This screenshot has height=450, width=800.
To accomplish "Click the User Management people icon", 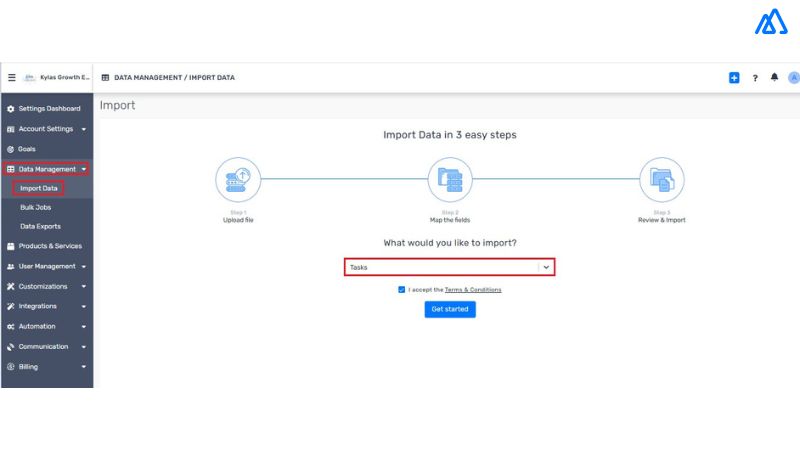I will tap(11, 266).
